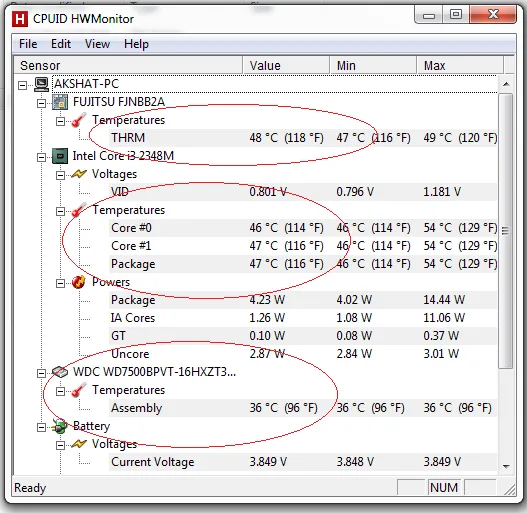Viewport: 527px width, 513px height.
Task: Open the View menu
Action: click(x=97, y=44)
